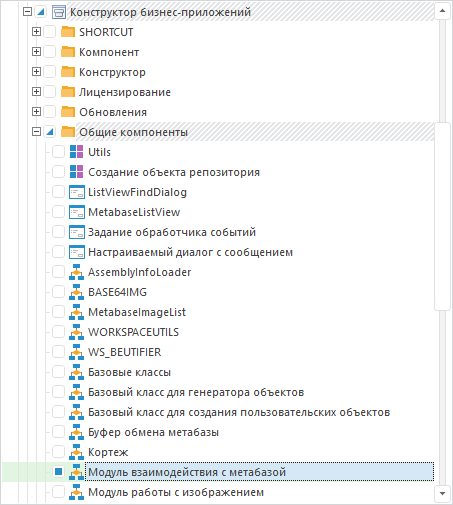The height and width of the screenshot is (505, 453).
Task: Uncheck Модуль взаимодействия с метабазой checkbox
Action: point(58,472)
